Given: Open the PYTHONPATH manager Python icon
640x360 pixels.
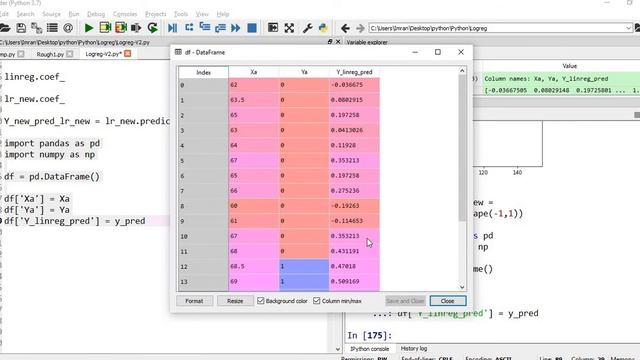Looking at the screenshot, I should [323, 28].
